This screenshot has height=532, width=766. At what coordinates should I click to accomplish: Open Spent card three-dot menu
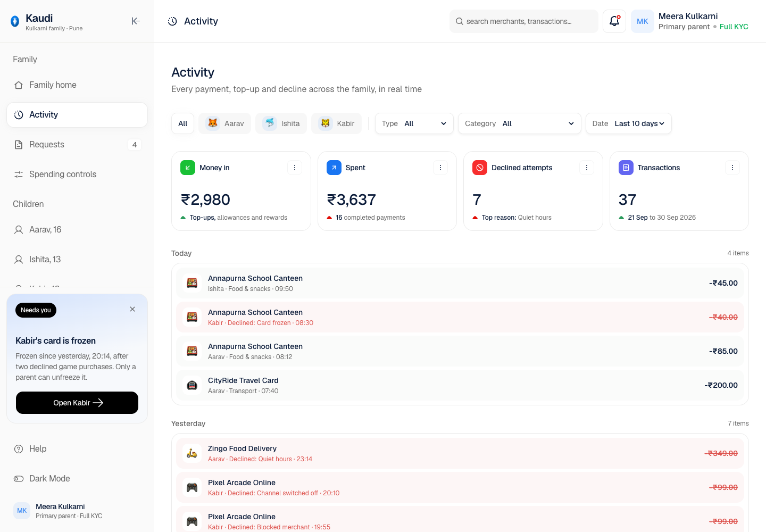(440, 168)
